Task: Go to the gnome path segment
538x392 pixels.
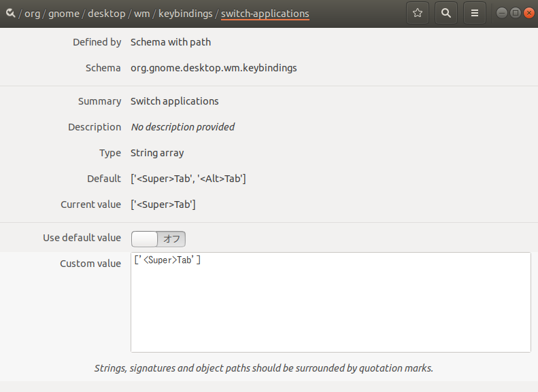Action: click(64, 14)
